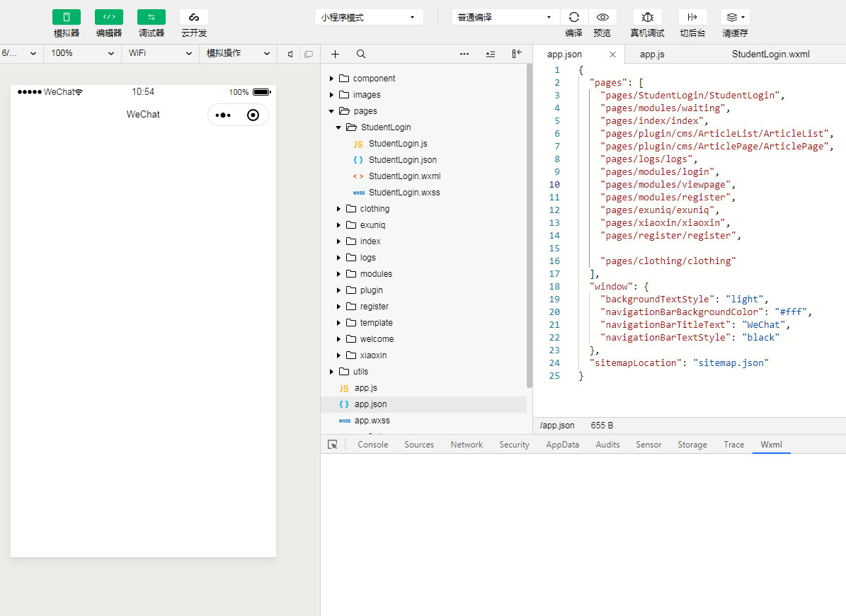Open the Cloud Development button

[194, 17]
